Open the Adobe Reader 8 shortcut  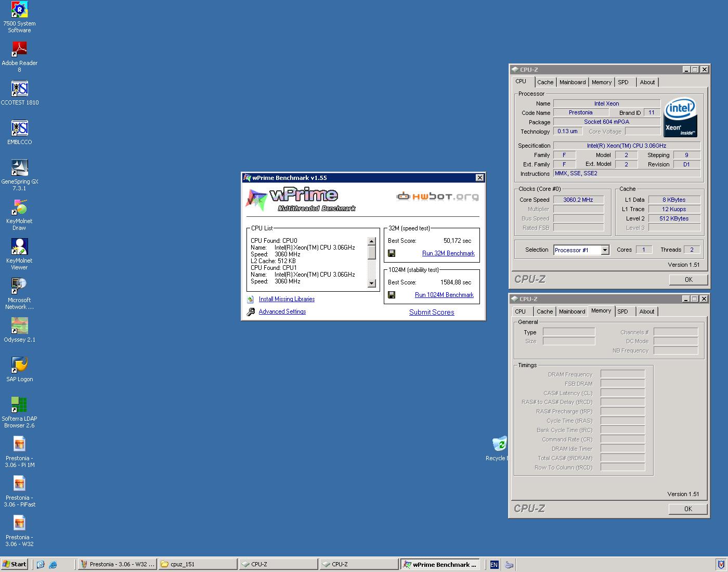tap(19, 57)
